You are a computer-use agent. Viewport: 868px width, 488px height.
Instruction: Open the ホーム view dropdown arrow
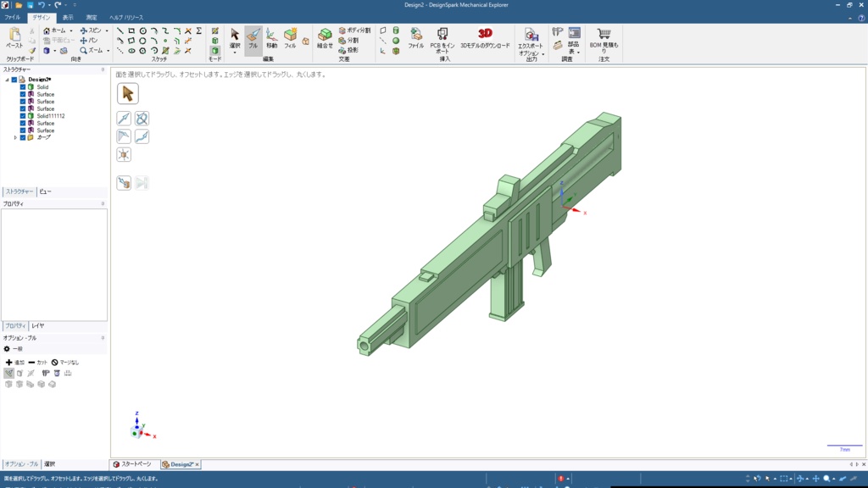coord(71,31)
